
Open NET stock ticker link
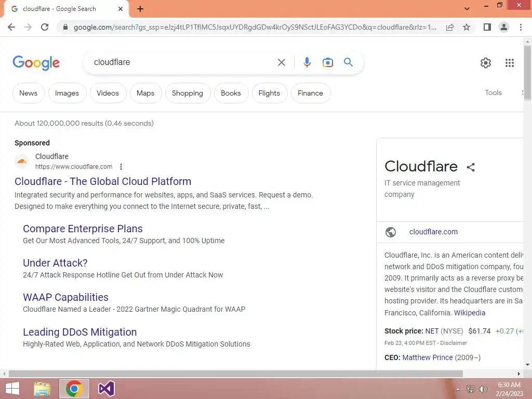432,331
